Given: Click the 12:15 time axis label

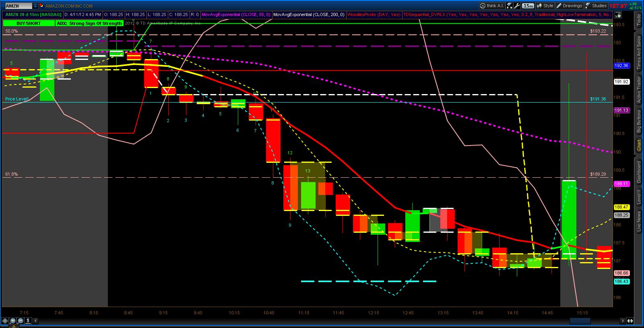Looking at the screenshot, I should [373, 313].
